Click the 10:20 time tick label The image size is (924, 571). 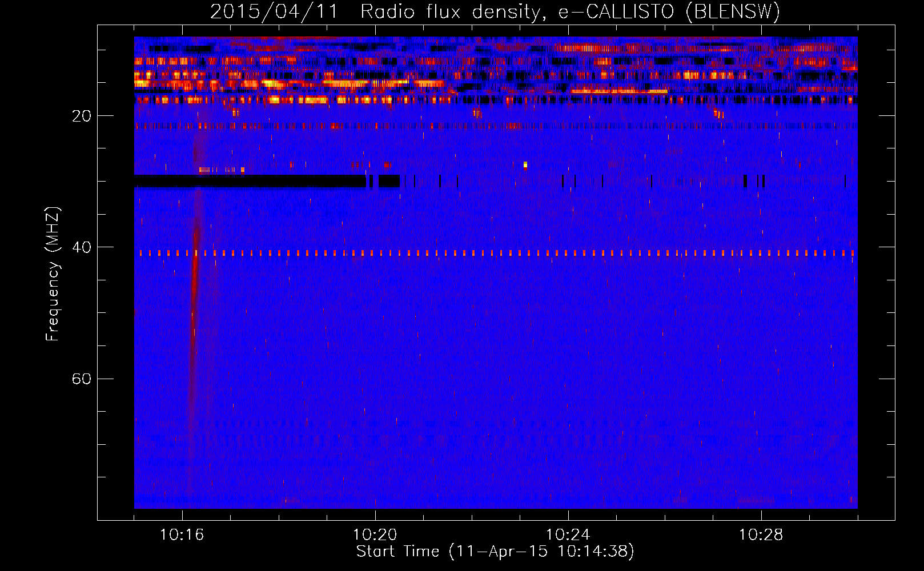tap(375, 534)
